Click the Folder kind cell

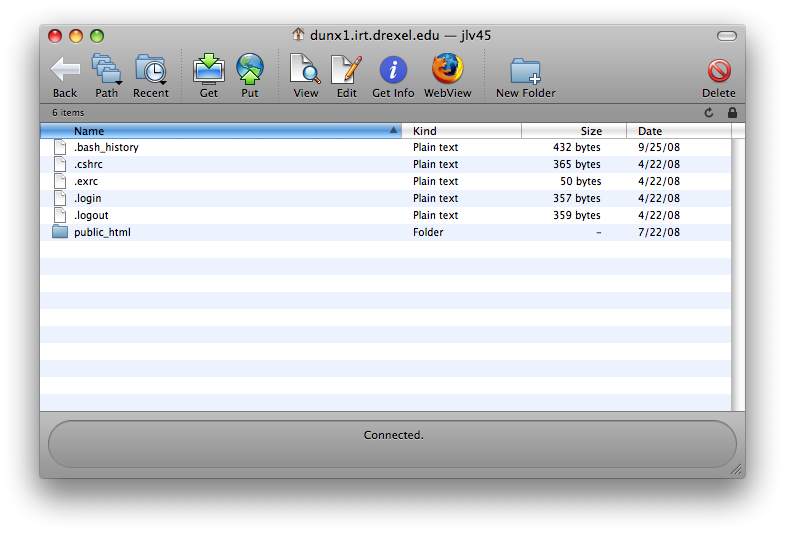tap(428, 232)
